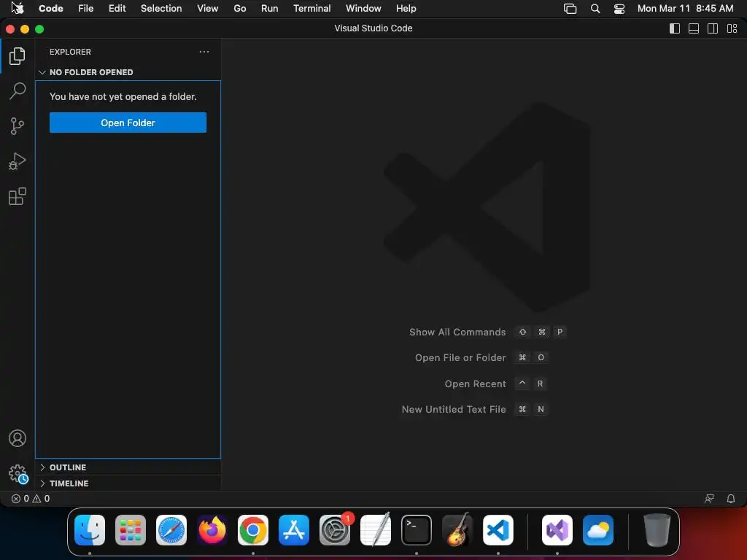The width and height of the screenshot is (747, 560).
Task: Open the Help menu
Action: pos(406,9)
